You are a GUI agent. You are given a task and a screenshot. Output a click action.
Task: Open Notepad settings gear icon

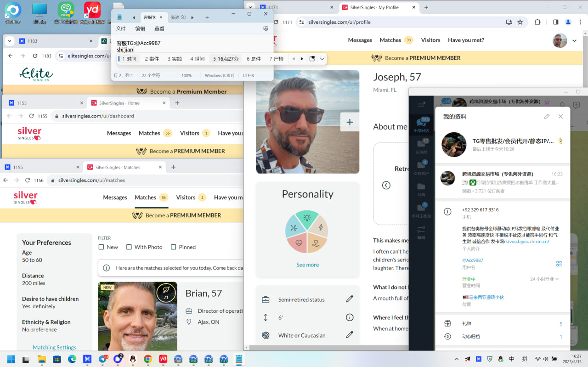pyautogui.click(x=266, y=28)
